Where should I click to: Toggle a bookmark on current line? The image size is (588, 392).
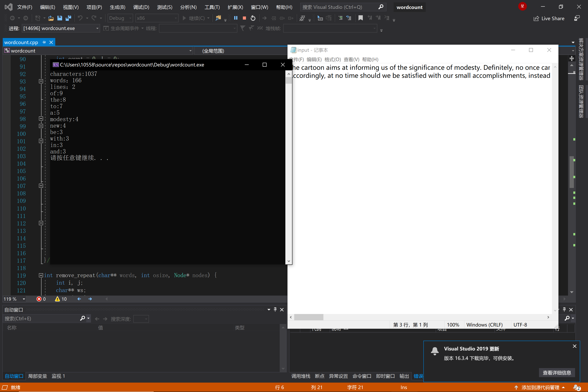point(360,18)
